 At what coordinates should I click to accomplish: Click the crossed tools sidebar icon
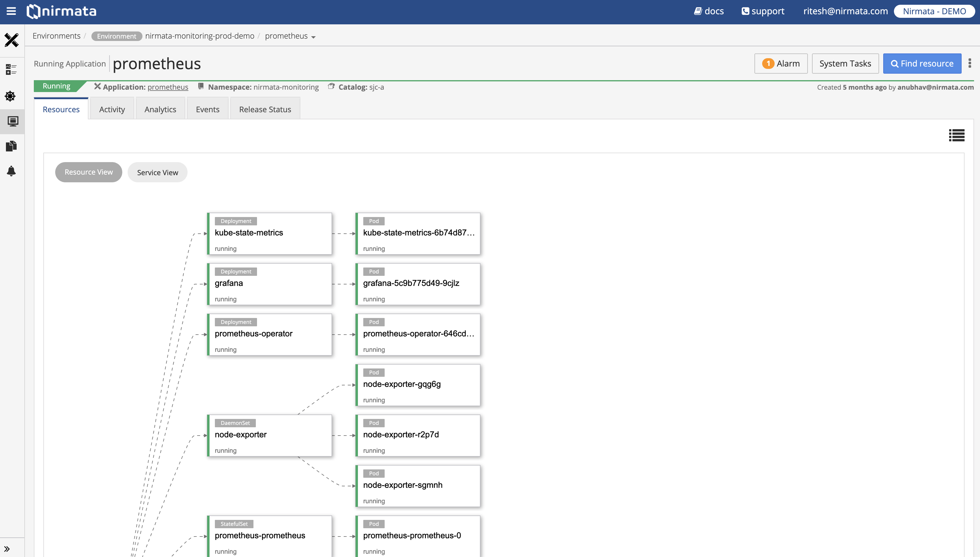12,40
